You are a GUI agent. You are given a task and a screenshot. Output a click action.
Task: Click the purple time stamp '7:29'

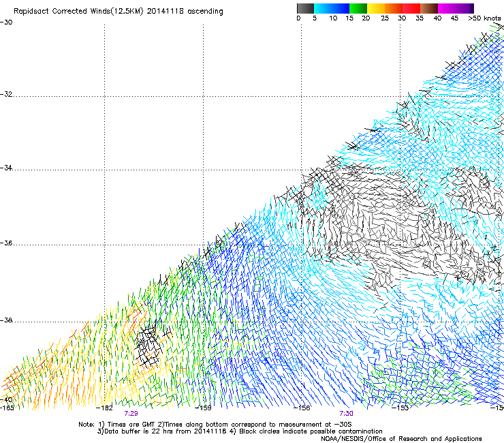pyautogui.click(x=131, y=414)
